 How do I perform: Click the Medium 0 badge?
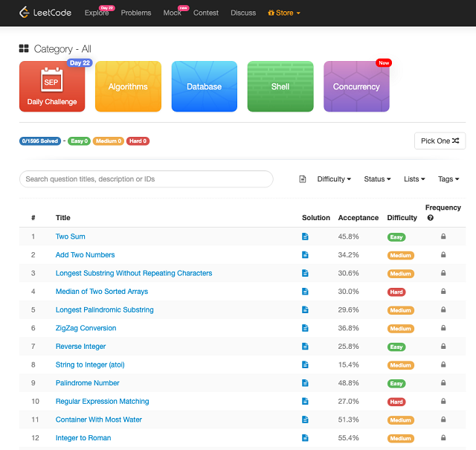[x=109, y=141]
